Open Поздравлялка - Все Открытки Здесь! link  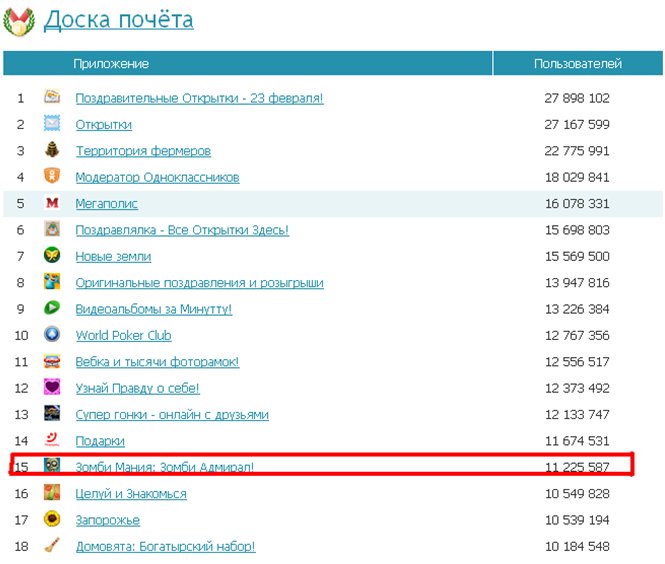pos(182,230)
